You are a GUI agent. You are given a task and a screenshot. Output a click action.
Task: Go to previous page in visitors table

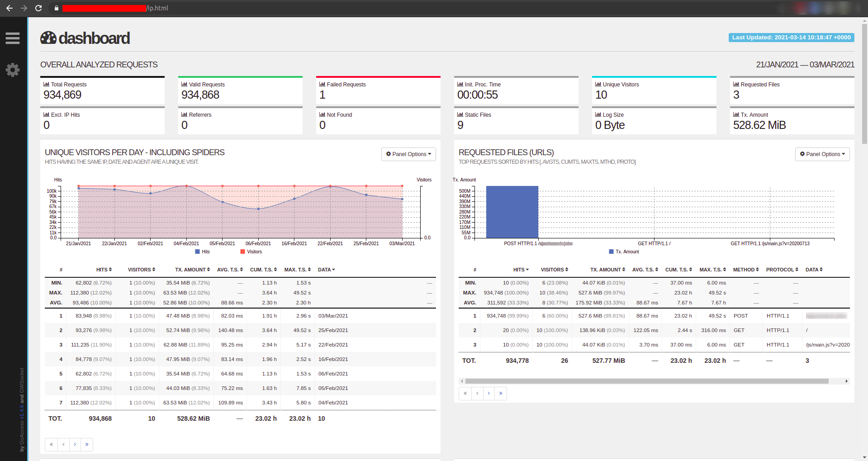pyautogui.click(x=63, y=444)
